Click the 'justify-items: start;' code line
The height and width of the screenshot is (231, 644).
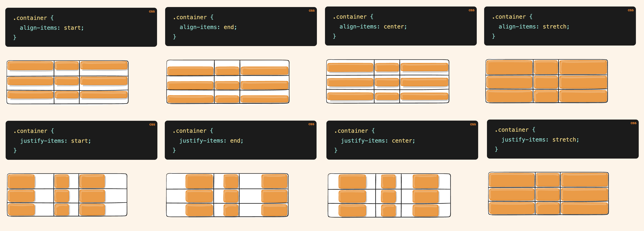pyautogui.click(x=55, y=141)
